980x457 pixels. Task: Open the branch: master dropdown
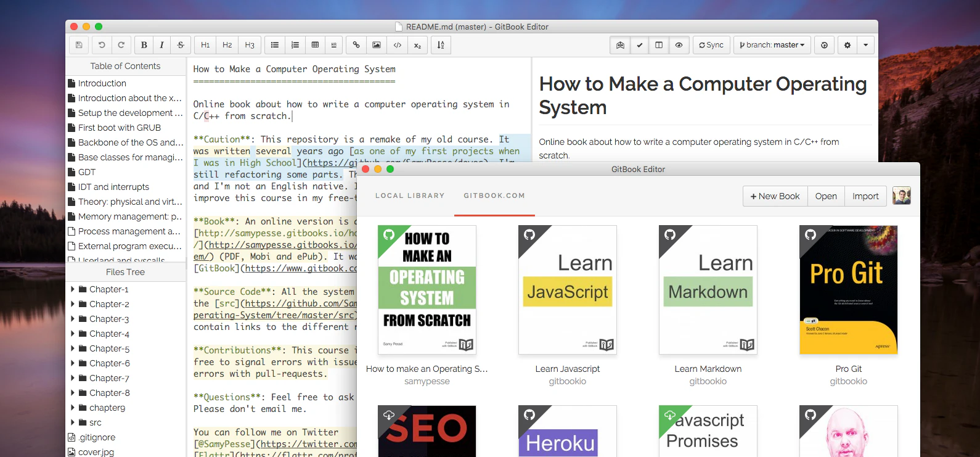(772, 45)
